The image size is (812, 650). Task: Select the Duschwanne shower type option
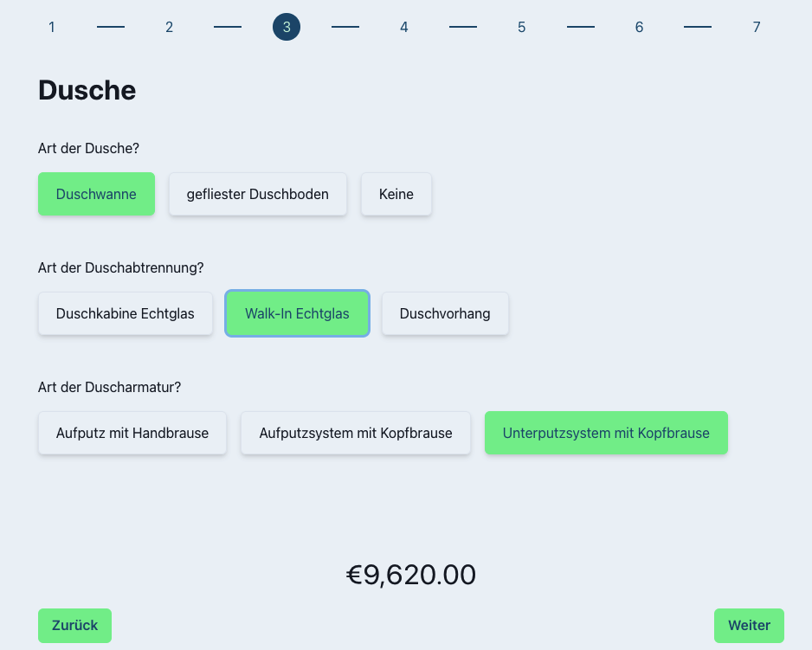96,194
